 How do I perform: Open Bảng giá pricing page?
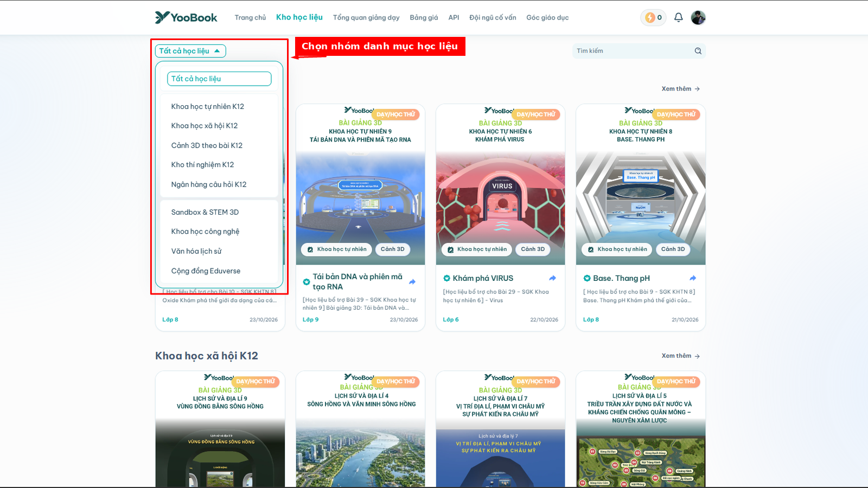coord(424,17)
